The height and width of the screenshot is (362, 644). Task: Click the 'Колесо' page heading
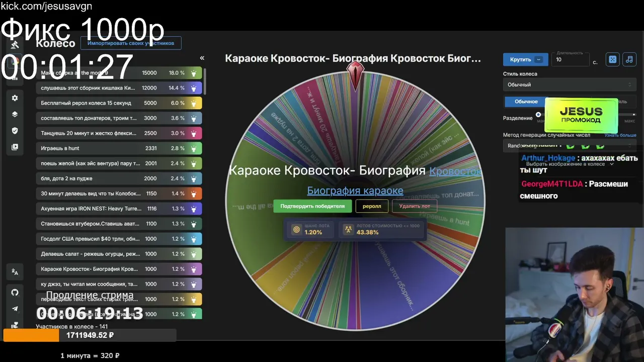tap(55, 43)
